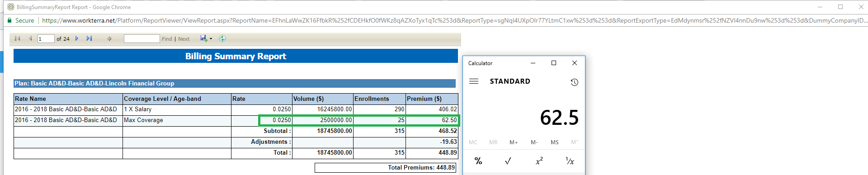Open the Calculator memory list M dropdown
The width and height of the screenshot is (868, 175).
click(x=574, y=142)
